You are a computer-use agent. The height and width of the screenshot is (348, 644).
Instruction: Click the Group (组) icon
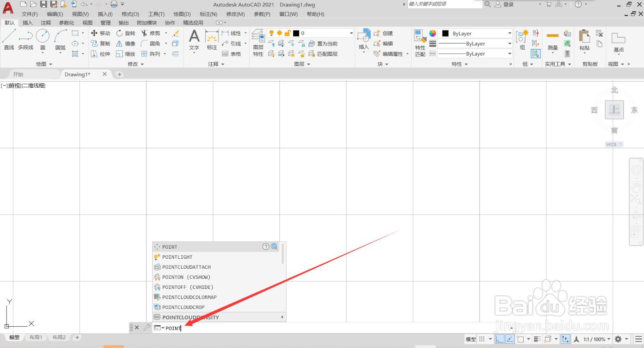(522, 39)
